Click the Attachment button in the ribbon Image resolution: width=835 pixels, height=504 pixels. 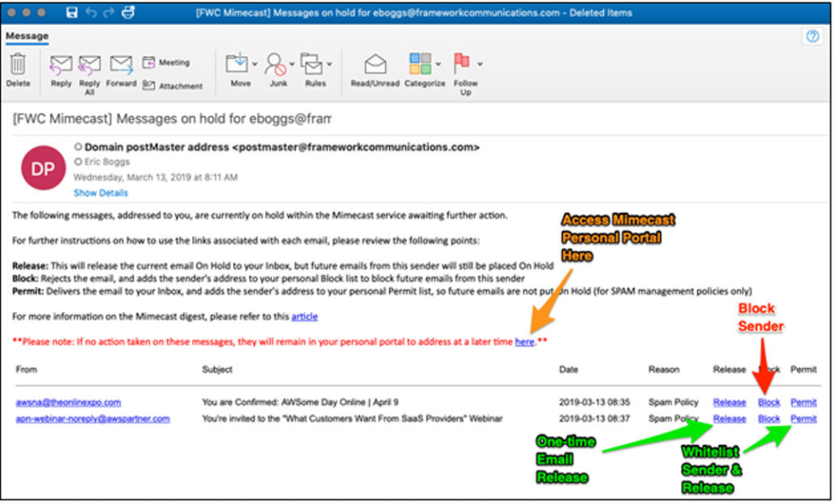click(x=173, y=86)
